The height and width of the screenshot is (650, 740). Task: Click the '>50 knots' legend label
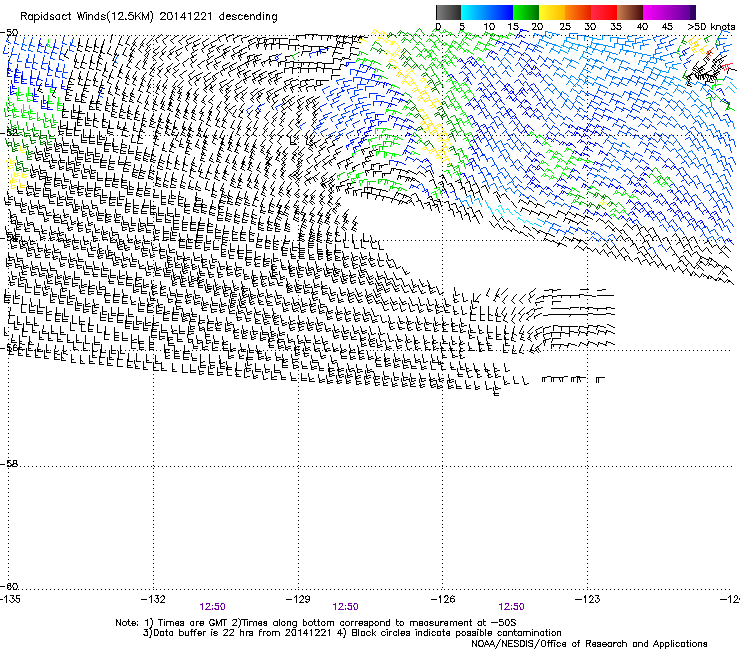711,27
